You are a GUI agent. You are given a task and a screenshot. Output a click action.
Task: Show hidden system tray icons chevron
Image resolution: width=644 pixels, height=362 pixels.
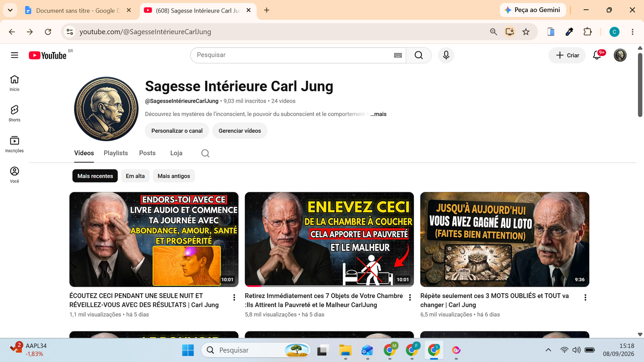coord(548,350)
